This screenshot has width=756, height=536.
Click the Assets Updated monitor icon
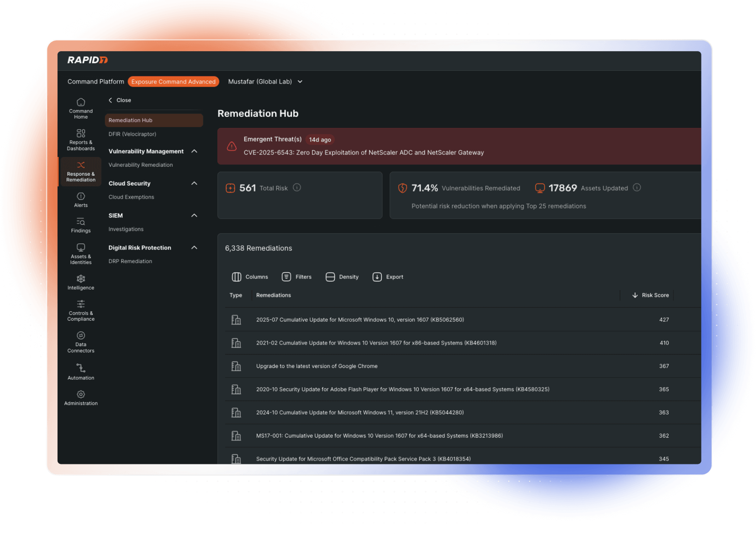(x=540, y=188)
